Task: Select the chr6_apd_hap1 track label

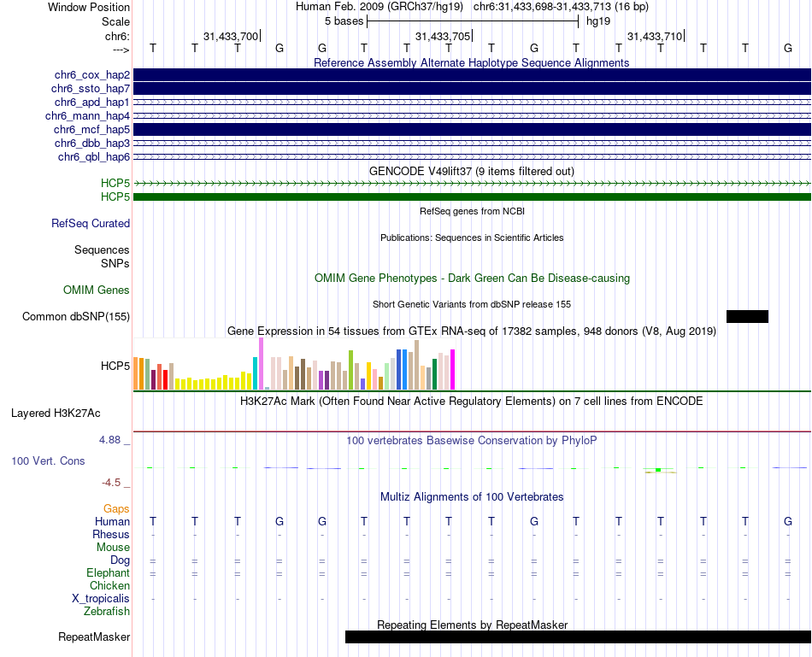Action: coord(92,102)
